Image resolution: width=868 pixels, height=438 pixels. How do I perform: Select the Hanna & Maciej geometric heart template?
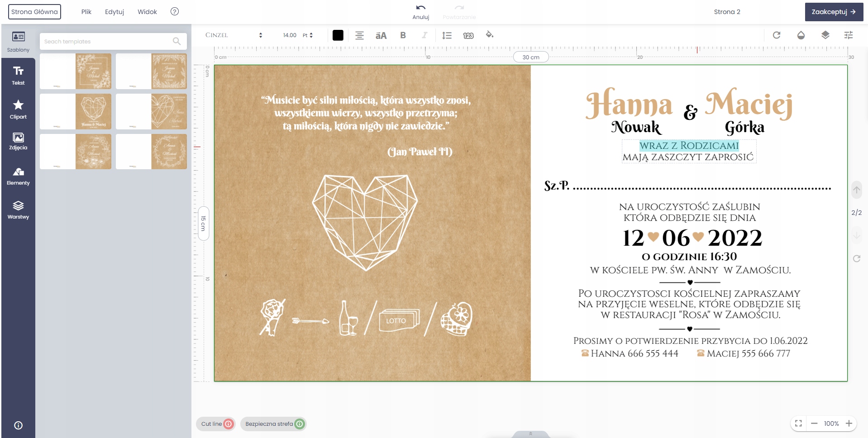(x=76, y=111)
